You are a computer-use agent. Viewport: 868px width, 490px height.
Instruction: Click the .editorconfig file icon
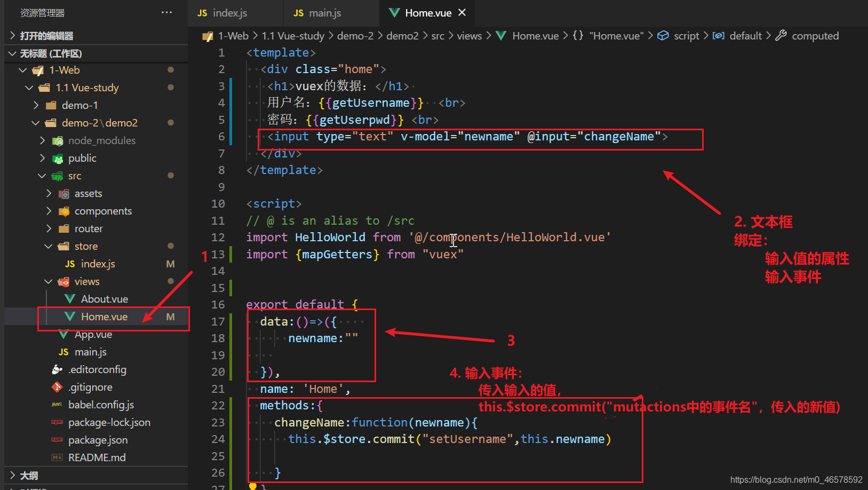click(57, 369)
